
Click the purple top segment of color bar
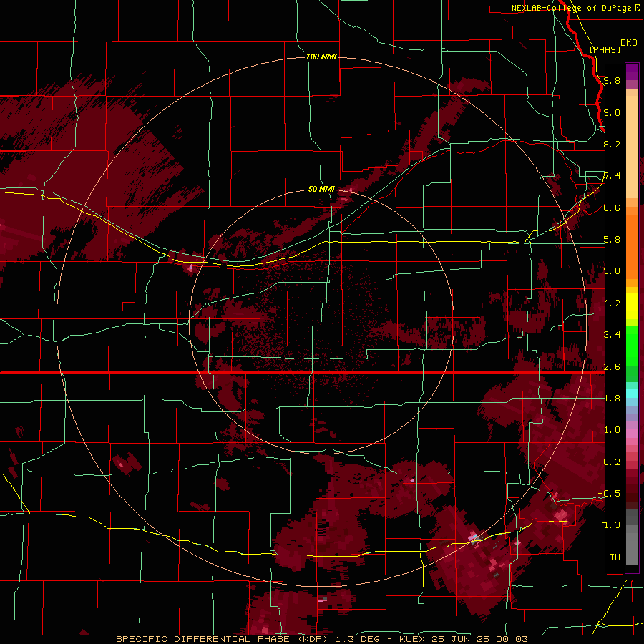632,72
